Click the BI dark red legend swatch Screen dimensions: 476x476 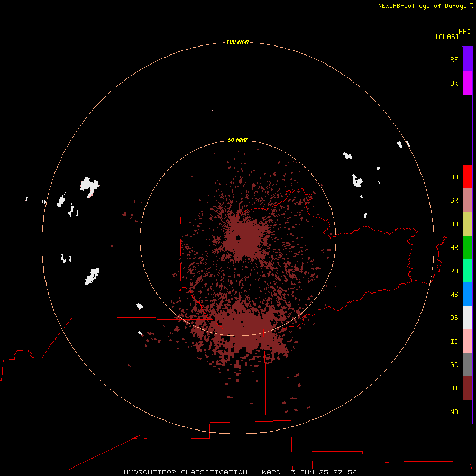[467, 388]
